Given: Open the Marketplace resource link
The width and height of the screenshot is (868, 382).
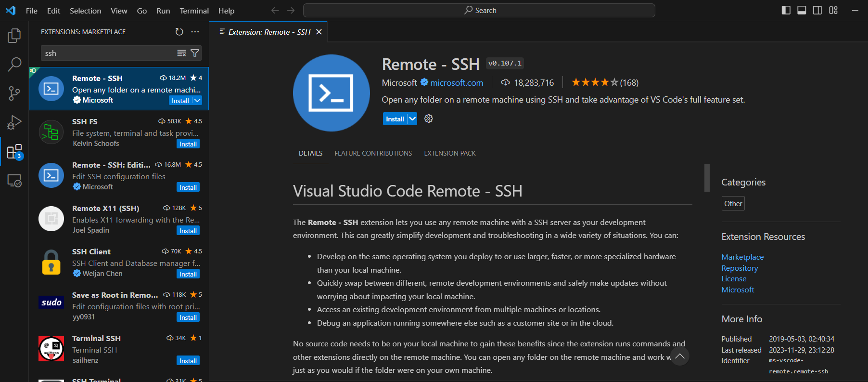Looking at the screenshot, I should 742,257.
